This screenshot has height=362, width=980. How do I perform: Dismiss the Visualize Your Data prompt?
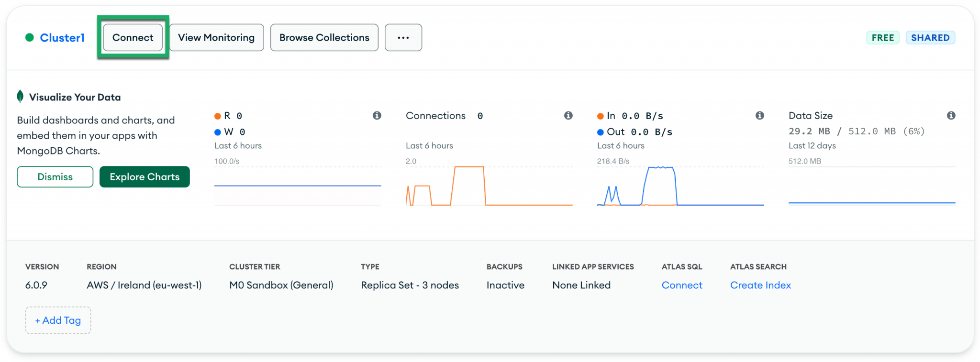55,177
